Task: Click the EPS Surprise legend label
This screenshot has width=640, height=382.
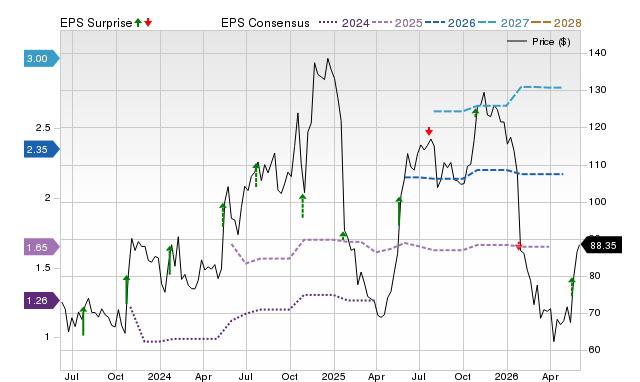Action: tap(96, 23)
